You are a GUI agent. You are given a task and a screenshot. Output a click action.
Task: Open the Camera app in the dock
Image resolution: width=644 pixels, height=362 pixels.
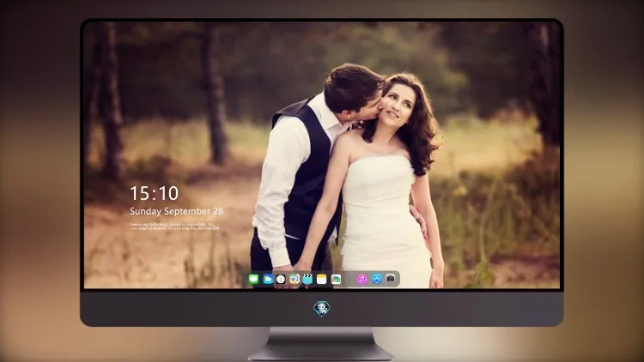click(391, 279)
